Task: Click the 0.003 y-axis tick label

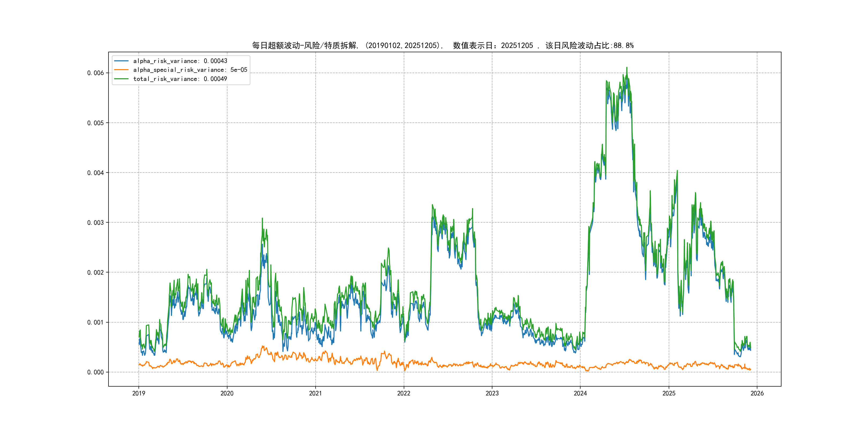Action: pos(95,223)
